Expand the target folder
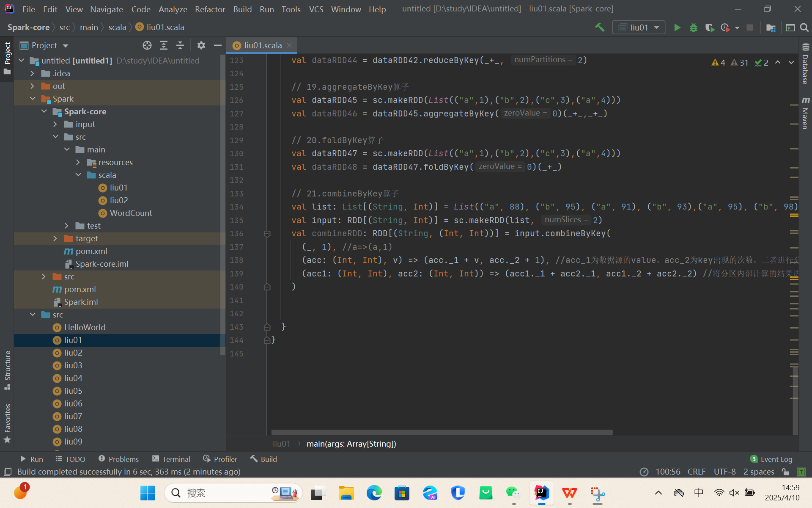 coord(55,238)
